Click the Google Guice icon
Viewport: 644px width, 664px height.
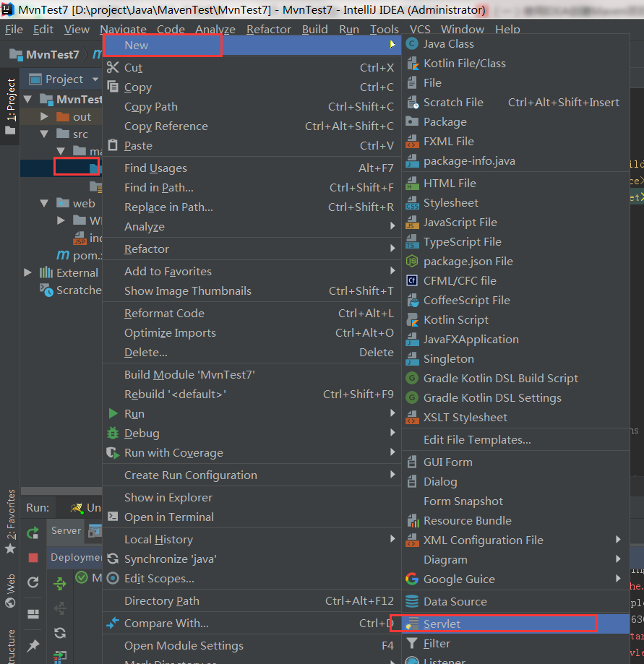point(412,579)
